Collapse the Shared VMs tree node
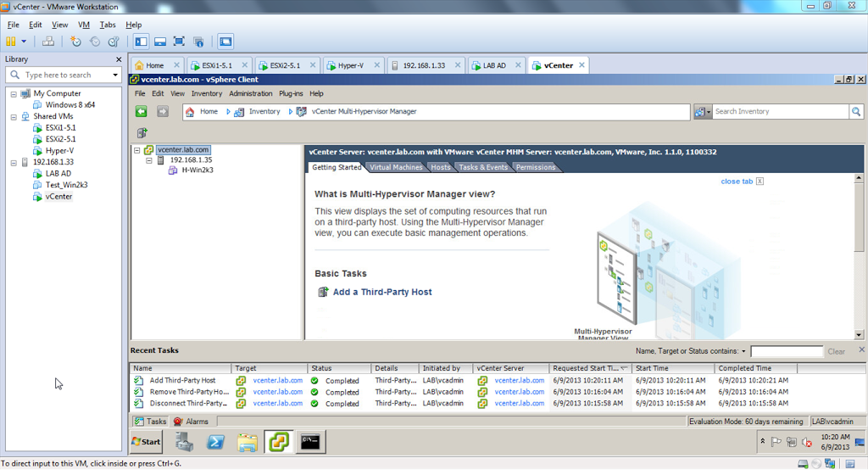 point(14,117)
